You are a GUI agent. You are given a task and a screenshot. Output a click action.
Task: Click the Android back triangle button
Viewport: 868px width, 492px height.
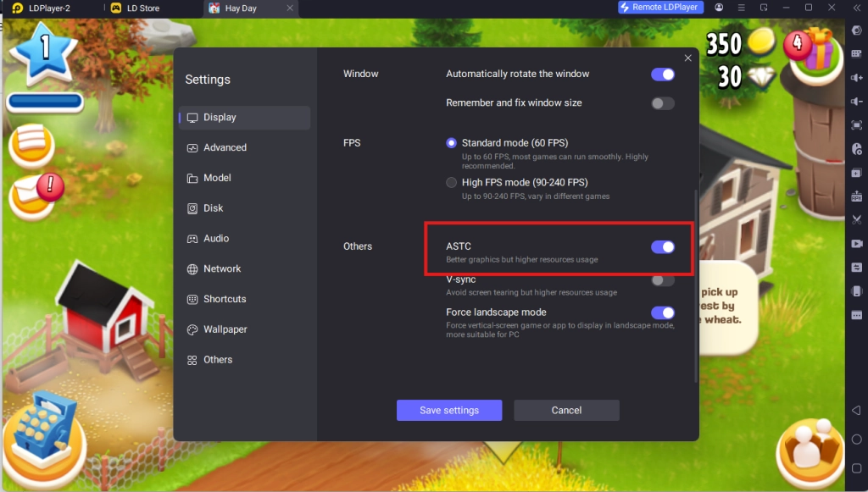856,410
